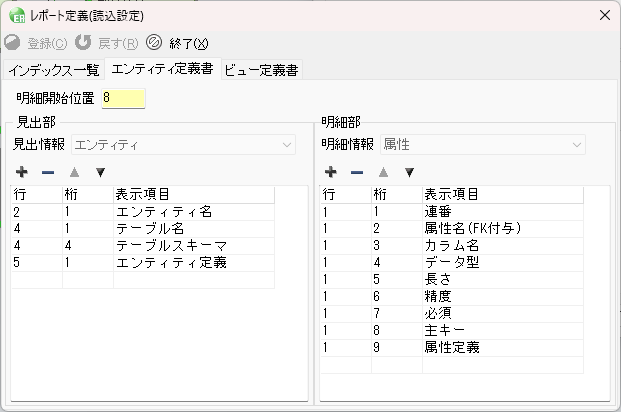This screenshot has height=412, width=621.
Task: Click the empty last row in 見出部 table
Action: pyautogui.click(x=143, y=280)
